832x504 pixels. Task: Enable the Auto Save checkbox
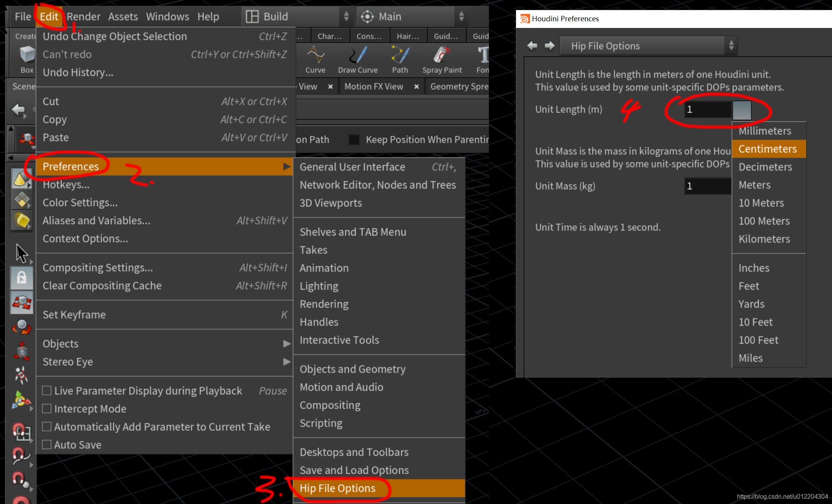coord(47,444)
